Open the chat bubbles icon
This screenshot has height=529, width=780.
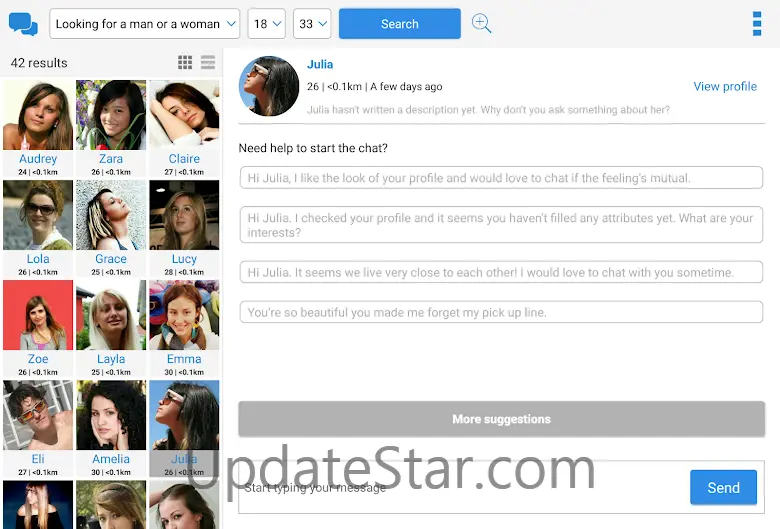pyautogui.click(x=23, y=24)
